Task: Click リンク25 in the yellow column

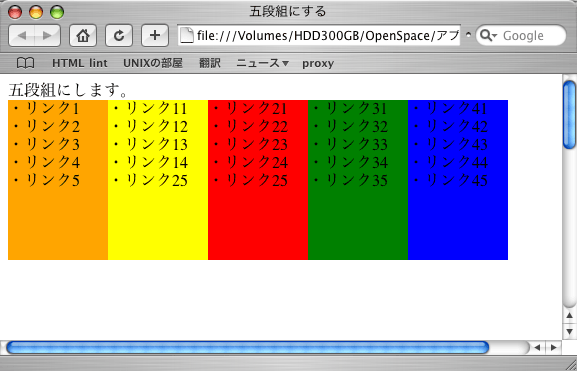Action: point(157,180)
